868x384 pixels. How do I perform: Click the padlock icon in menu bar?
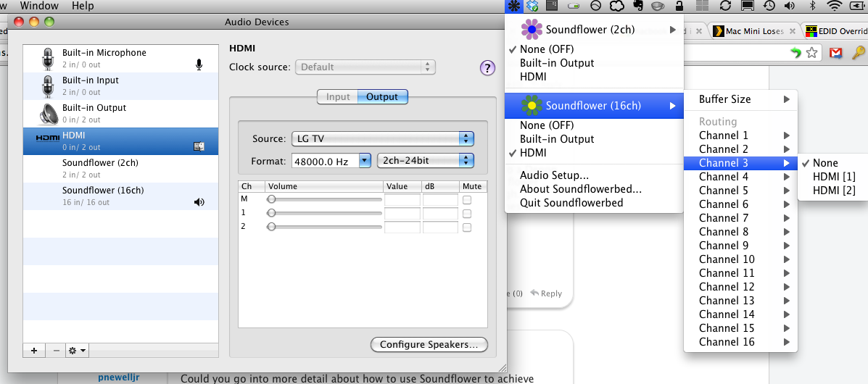pyautogui.click(x=679, y=6)
